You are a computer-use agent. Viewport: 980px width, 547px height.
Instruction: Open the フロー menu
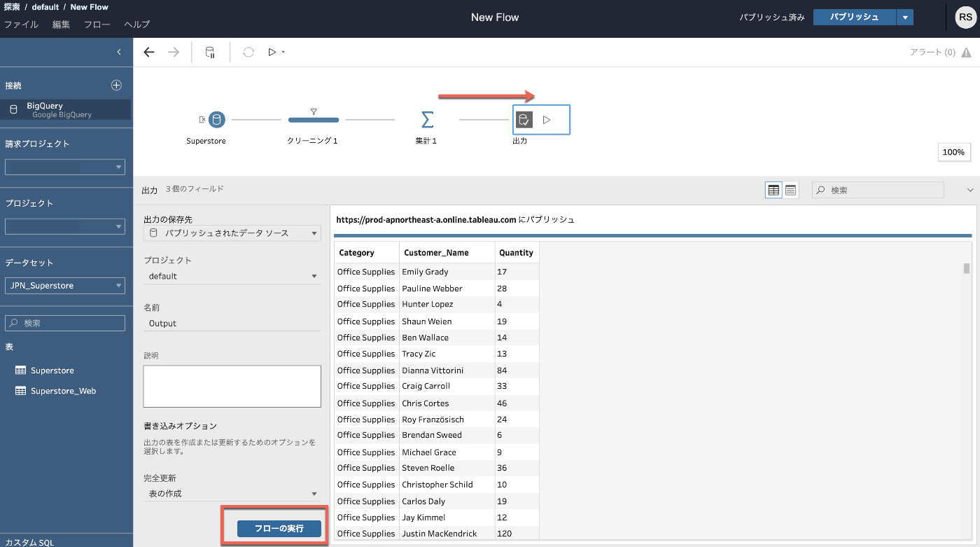[97, 25]
